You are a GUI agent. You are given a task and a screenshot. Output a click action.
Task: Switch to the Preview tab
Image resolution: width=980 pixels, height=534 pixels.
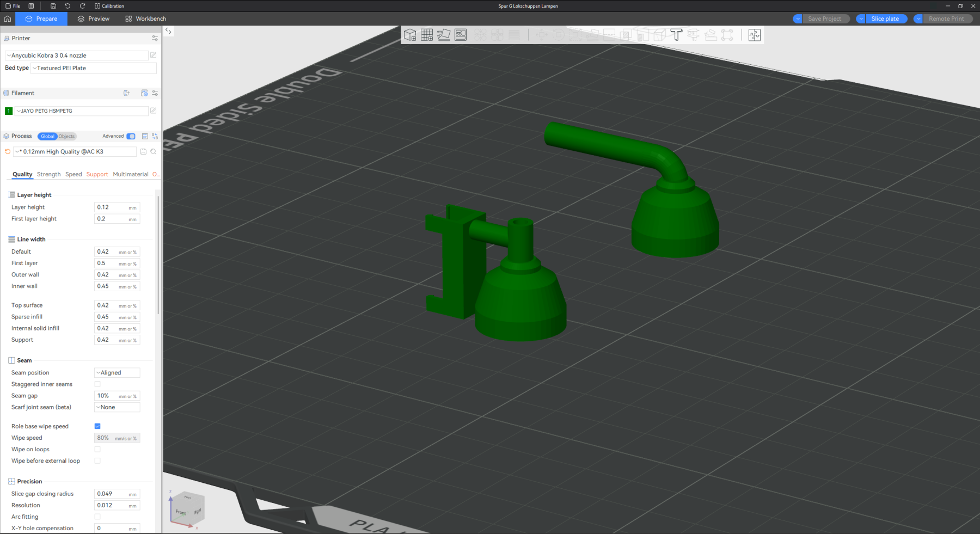coord(93,19)
